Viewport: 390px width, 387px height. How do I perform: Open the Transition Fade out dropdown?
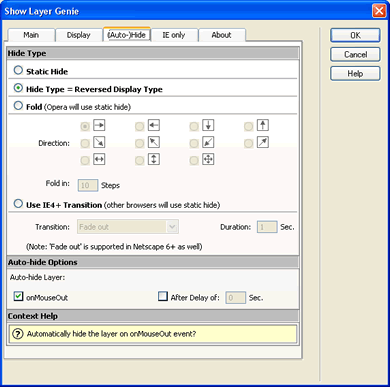point(128,227)
